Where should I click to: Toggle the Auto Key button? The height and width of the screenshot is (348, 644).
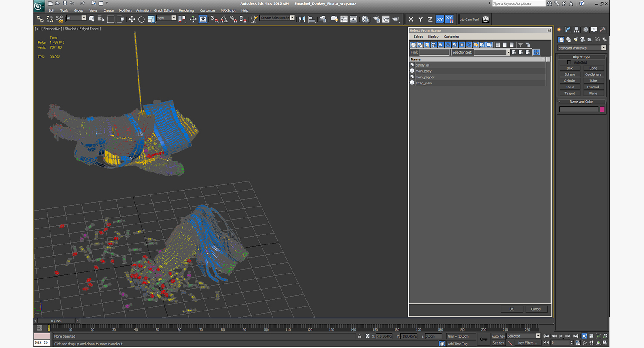(x=498, y=336)
